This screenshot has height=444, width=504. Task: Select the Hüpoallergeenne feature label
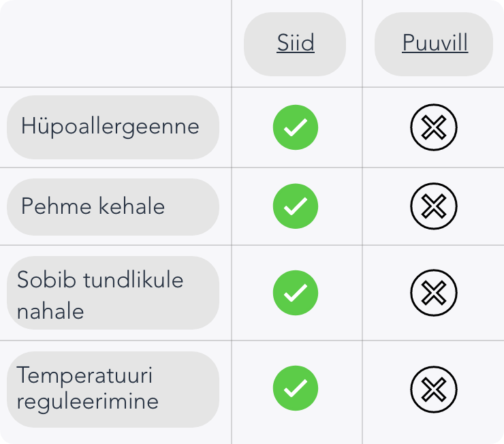click(x=110, y=127)
